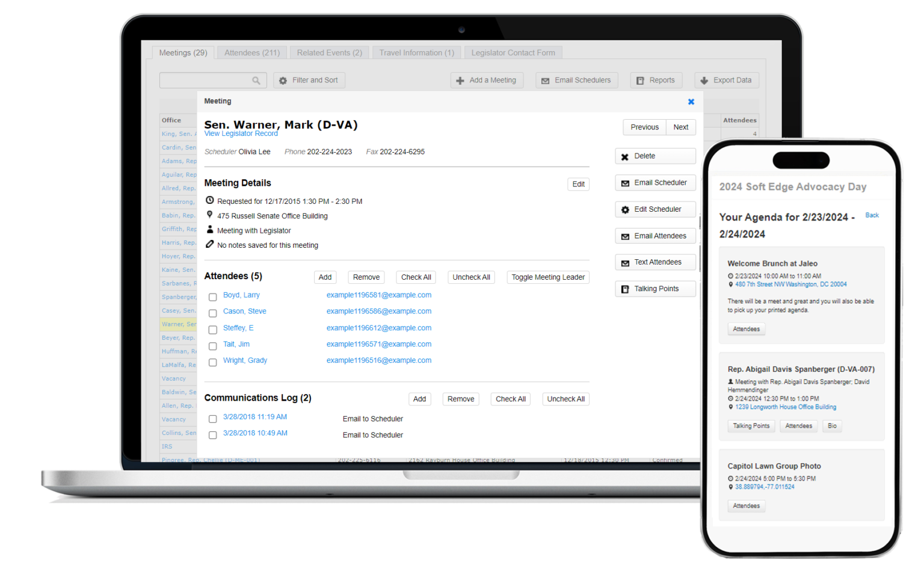Screen dimensions: 924x563
Task: Check the box for Boyd, Larry
Action: click(x=213, y=297)
